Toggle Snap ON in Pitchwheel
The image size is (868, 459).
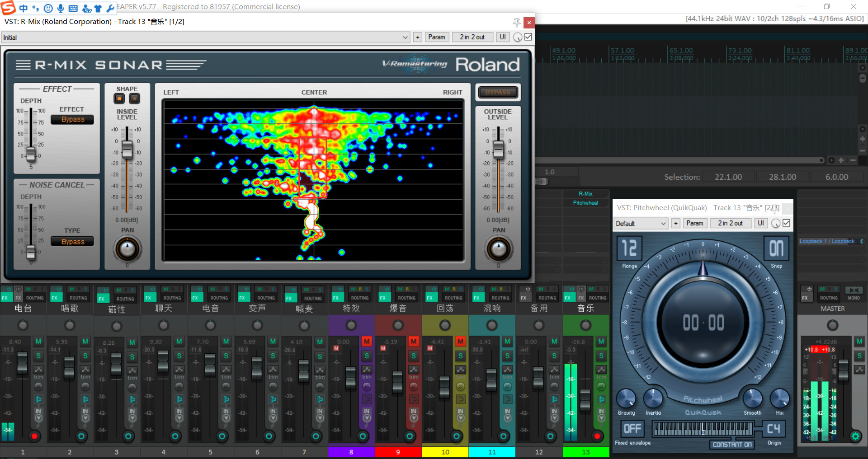pos(776,248)
